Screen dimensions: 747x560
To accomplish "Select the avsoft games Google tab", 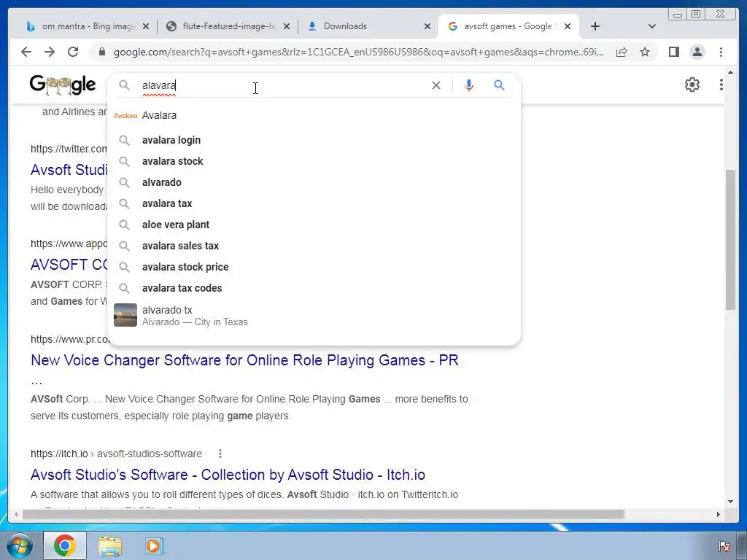I will [508, 26].
